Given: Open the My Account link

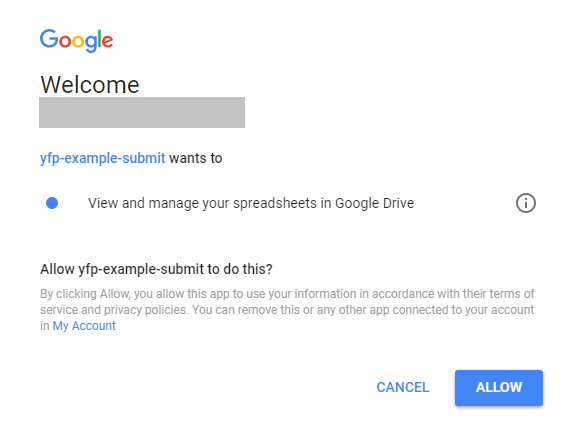Looking at the screenshot, I should 84,326.
